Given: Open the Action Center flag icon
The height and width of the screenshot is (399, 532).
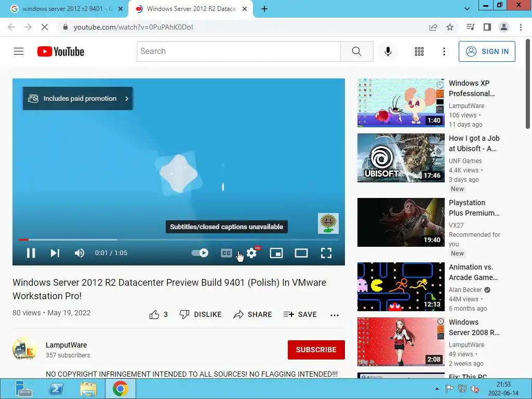Looking at the screenshot, I should pos(449,389).
